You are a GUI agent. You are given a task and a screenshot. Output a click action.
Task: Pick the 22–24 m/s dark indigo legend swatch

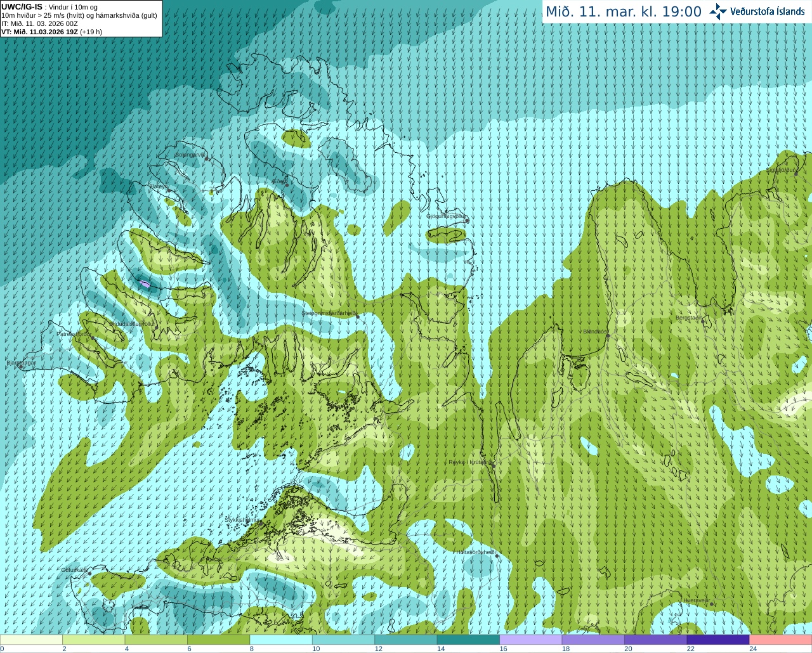tap(718, 640)
